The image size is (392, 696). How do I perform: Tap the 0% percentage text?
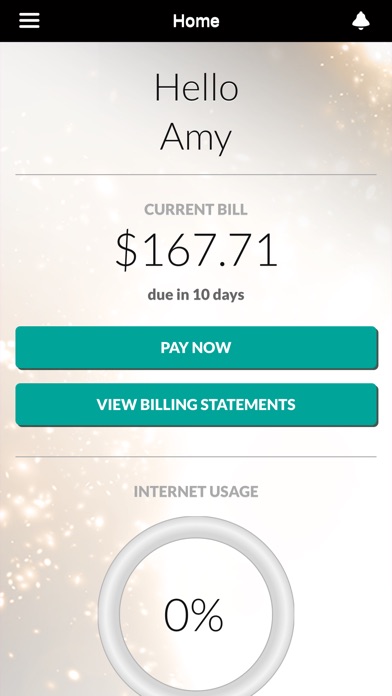[194, 615]
